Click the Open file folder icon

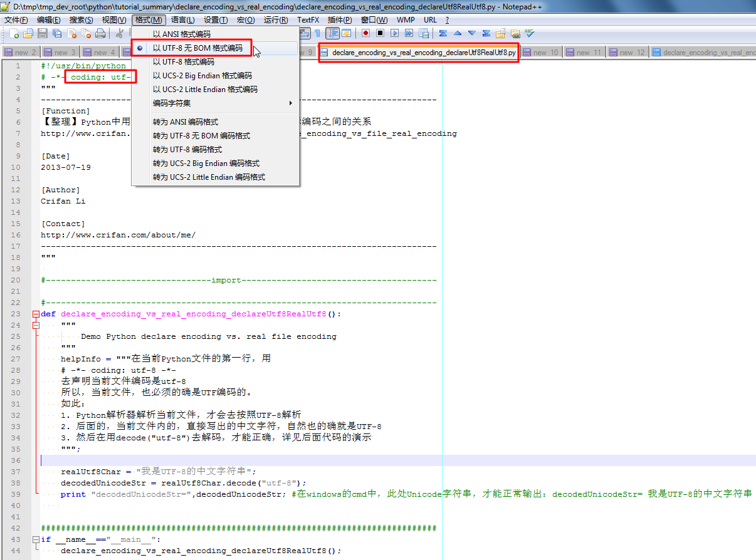(x=28, y=33)
